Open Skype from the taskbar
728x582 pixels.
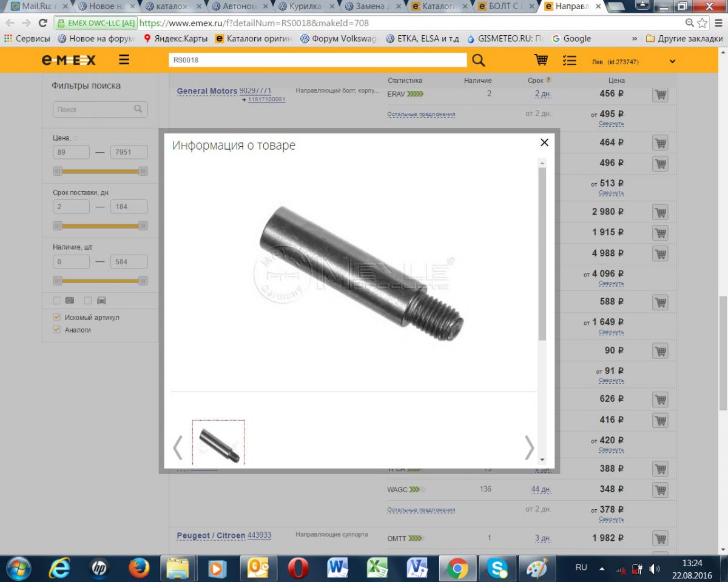[x=497, y=567]
